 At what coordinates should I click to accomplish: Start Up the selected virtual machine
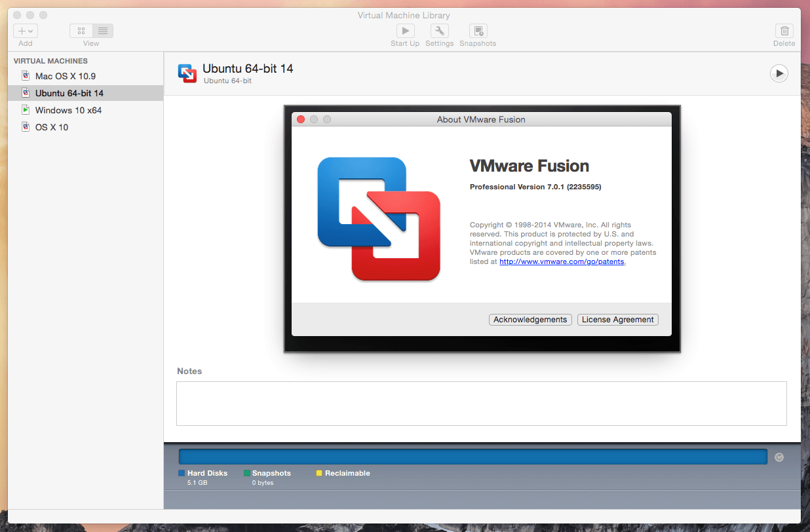click(405, 31)
